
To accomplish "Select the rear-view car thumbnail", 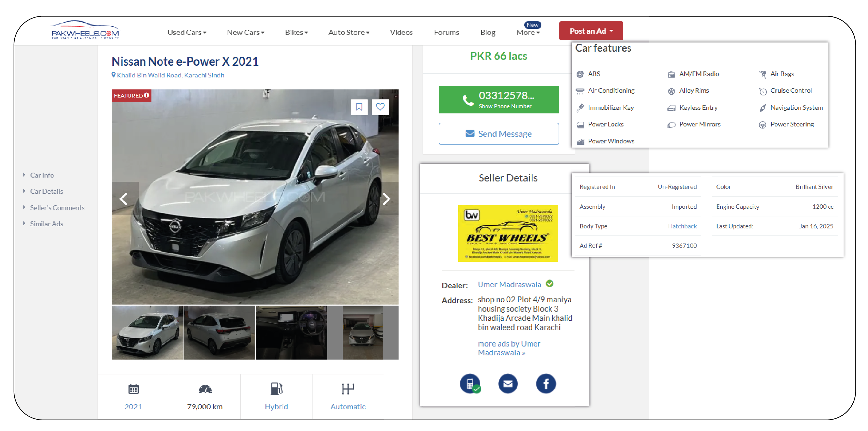I will (x=219, y=332).
